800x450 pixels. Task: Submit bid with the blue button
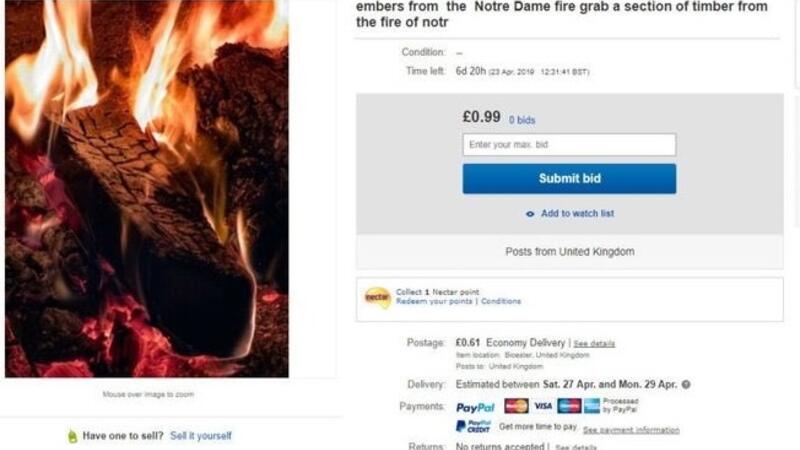(x=569, y=179)
